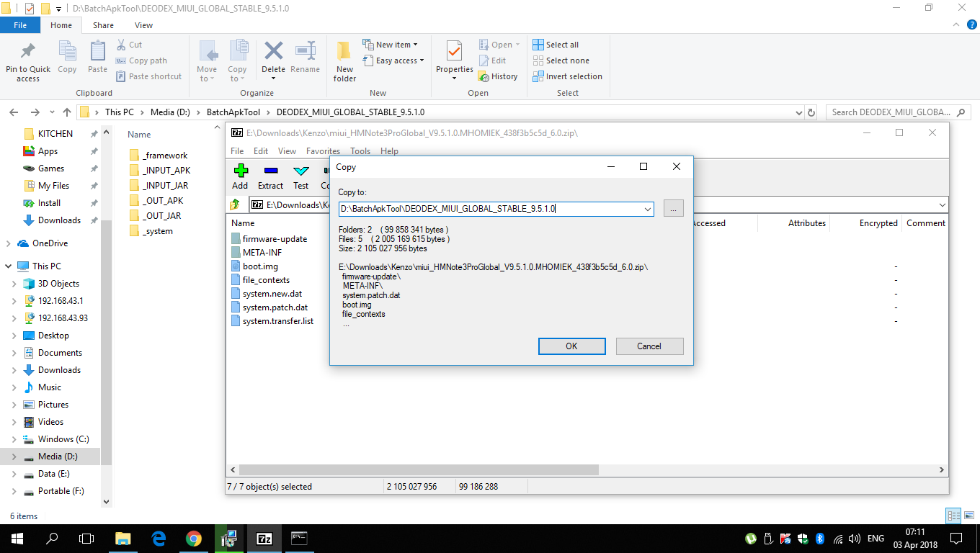The width and height of the screenshot is (980, 553).
Task: Click Cancel in the Copy dialog
Action: pos(649,346)
